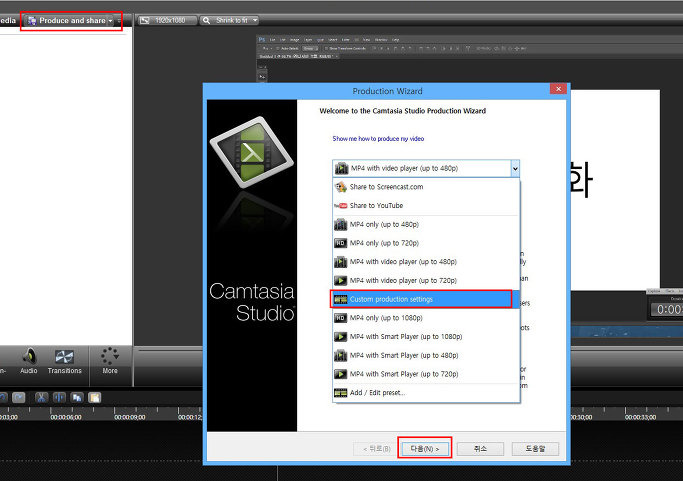Click the Paste icon on the timeline toolbar

pyautogui.click(x=94, y=397)
